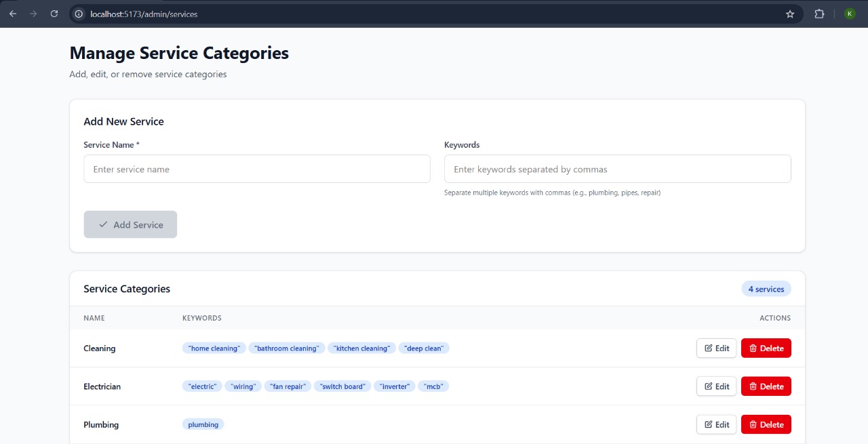Viewport: 868px width, 444px height.
Task: Edit the Cleaning service category
Action: click(x=716, y=348)
